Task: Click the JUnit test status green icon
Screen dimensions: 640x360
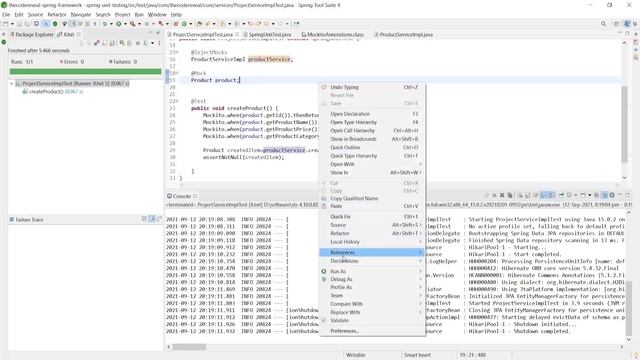Action: coord(4,42)
